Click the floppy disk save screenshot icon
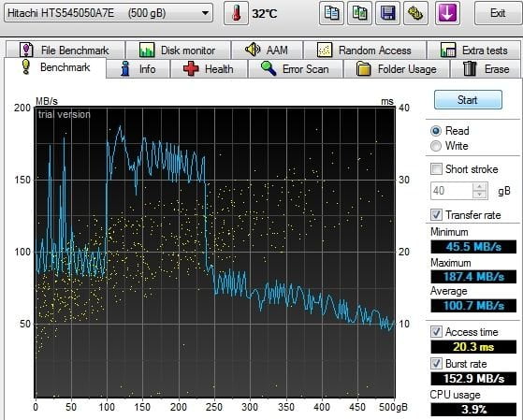Viewport: 523px width, 420px height. (387, 13)
